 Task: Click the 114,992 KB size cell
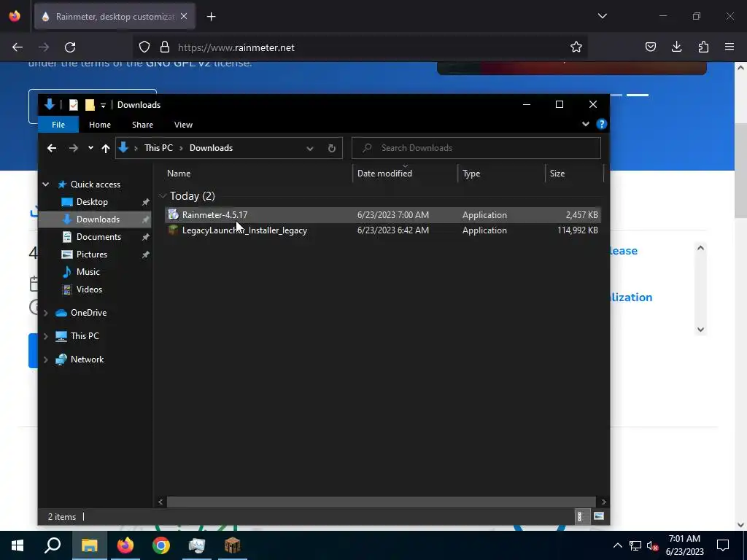point(578,230)
